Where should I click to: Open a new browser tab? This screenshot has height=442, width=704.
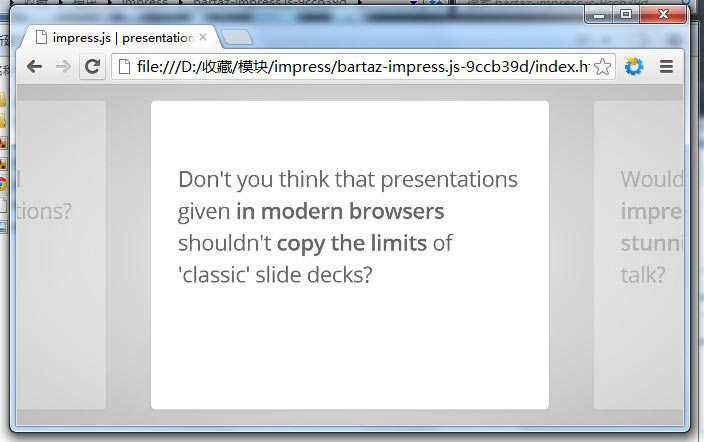pos(237,39)
